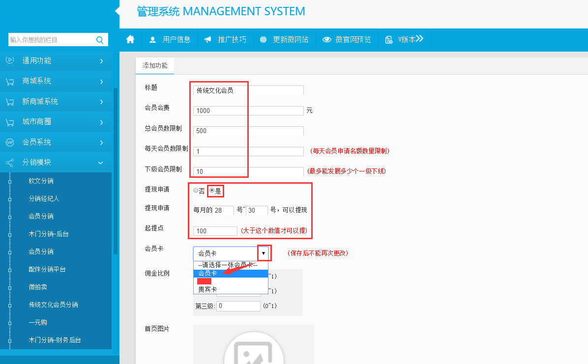Open 木门分销-后台 submenu item
Image resolution: width=588 pixels, height=364 pixels.
(x=49, y=234)
